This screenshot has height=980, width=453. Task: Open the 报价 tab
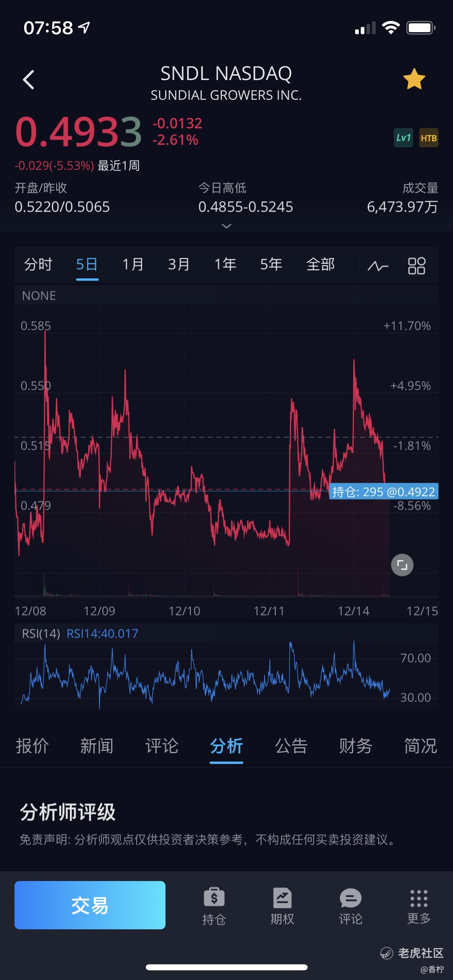point(32,746)
